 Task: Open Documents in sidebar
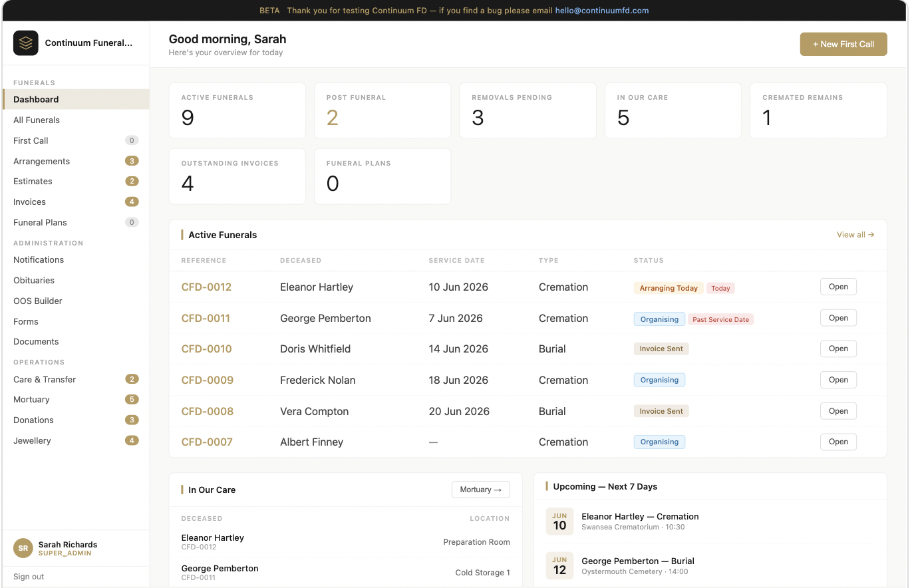[x=76, y=341]
